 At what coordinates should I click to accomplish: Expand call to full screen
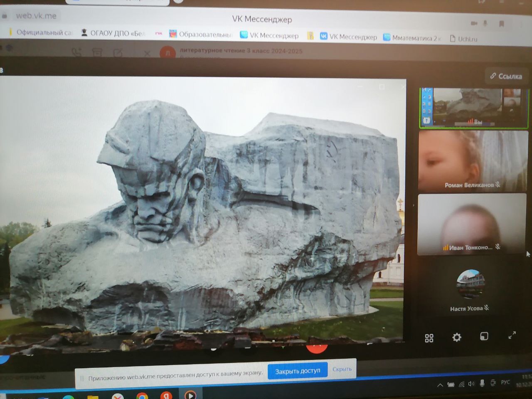[512, 335]
